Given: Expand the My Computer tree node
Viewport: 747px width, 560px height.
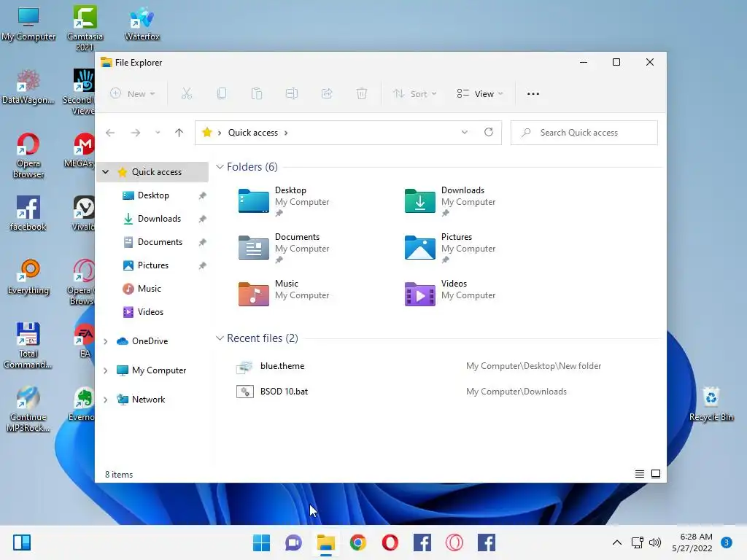Looking at the screenshot, I should 106,370.
